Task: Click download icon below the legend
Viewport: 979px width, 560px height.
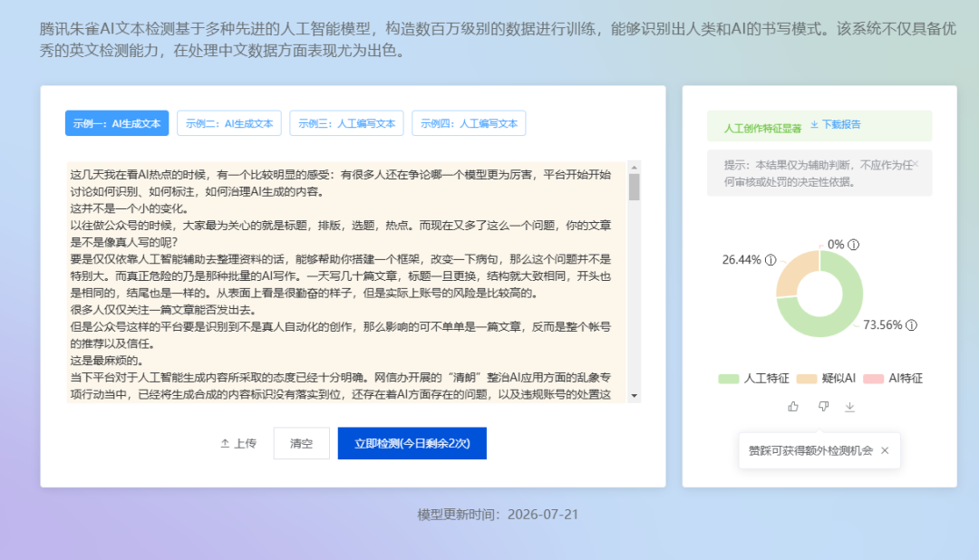Action: (849, 407)
